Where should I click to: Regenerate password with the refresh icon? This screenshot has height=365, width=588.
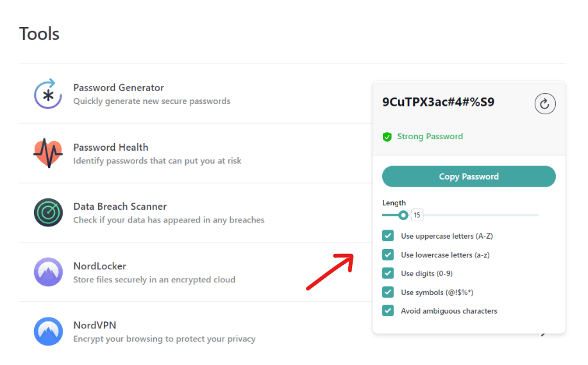(544, 104)
